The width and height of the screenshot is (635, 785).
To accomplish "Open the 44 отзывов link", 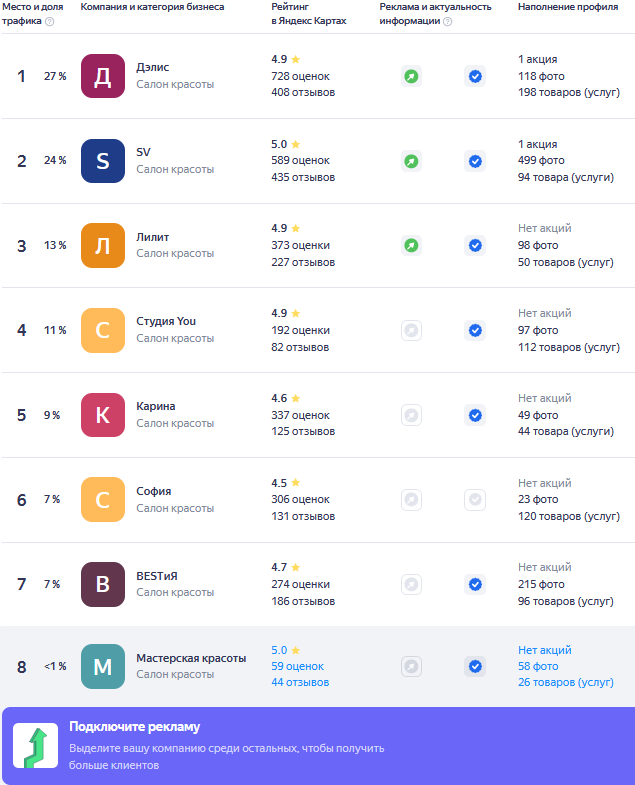I will (x=300, y=682).
